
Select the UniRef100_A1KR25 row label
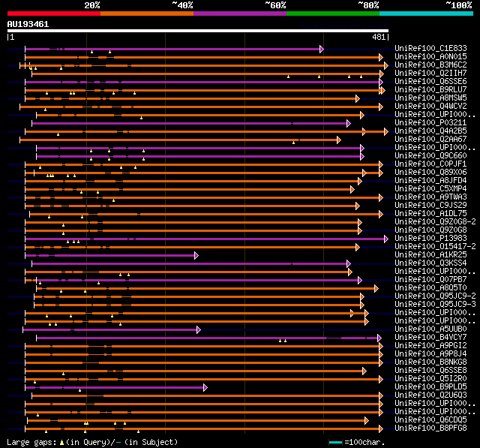[430, 255]
